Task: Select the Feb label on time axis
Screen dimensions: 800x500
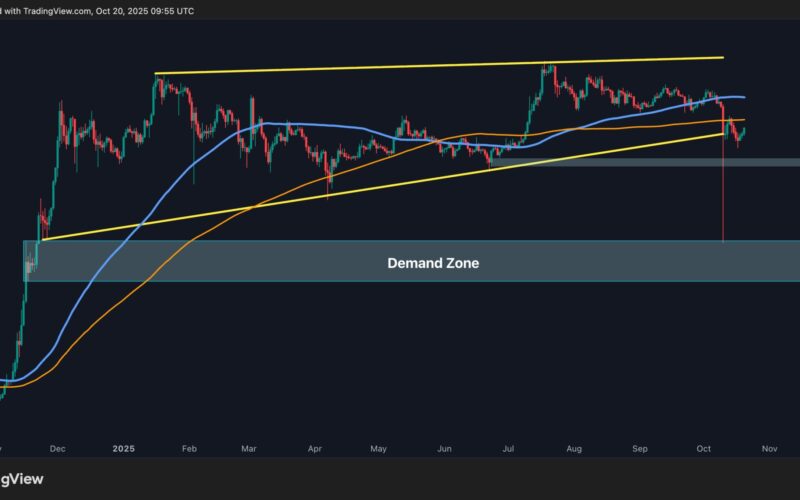Action: pyautogui.click(x=187, y=450)
